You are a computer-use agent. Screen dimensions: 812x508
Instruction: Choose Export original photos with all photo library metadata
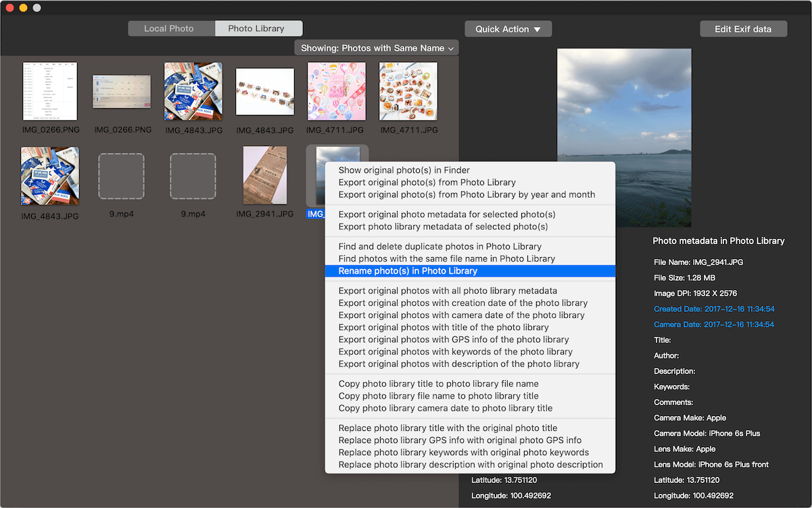pyautogui.click(x=470, y=291)
